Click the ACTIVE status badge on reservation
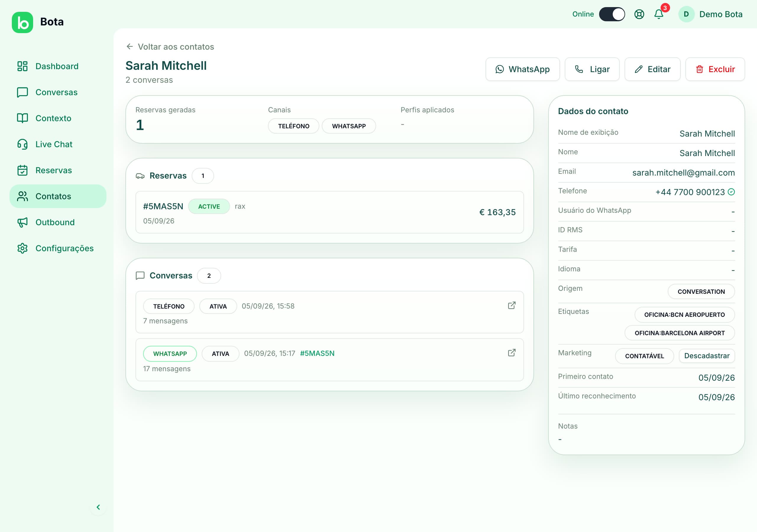757x532 pixels. coord(209,206)
